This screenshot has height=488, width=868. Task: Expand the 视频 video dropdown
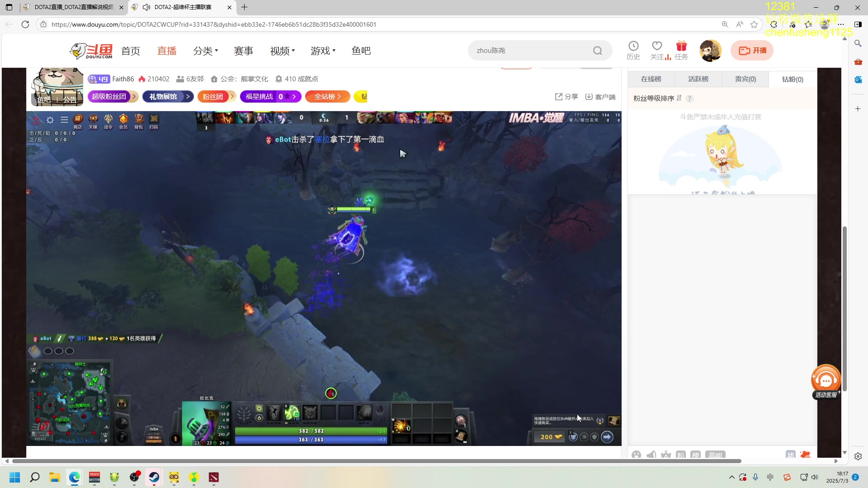click(x=283, y=51)
